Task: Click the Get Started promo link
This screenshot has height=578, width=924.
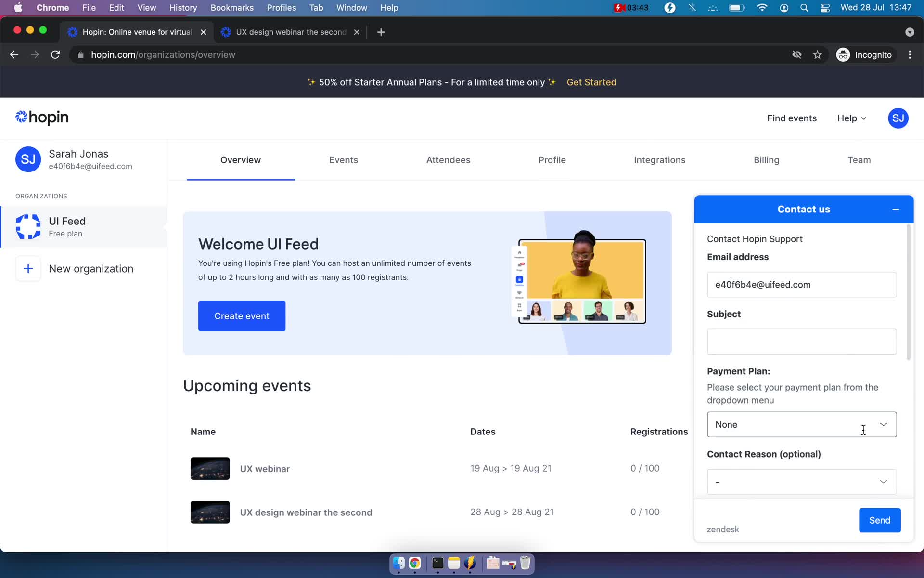Action: click(x=591, y=82)
